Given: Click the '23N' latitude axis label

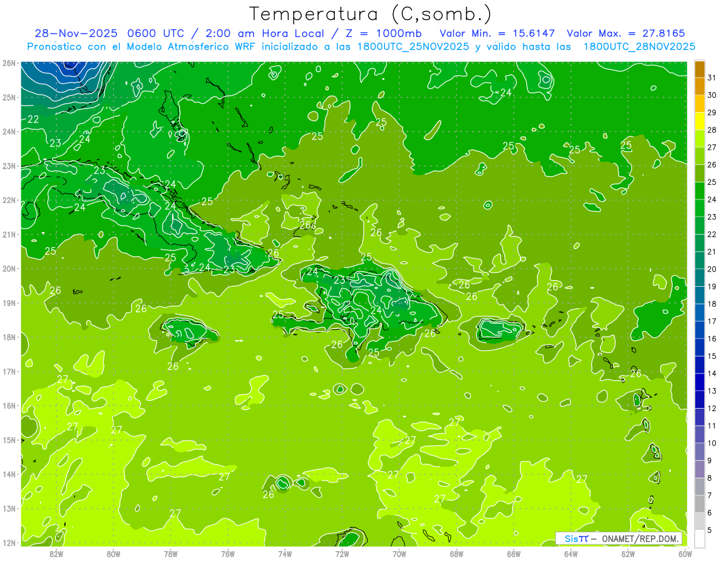Looking at the screenshot, I should pyautogui.click(x=9, y=166).
